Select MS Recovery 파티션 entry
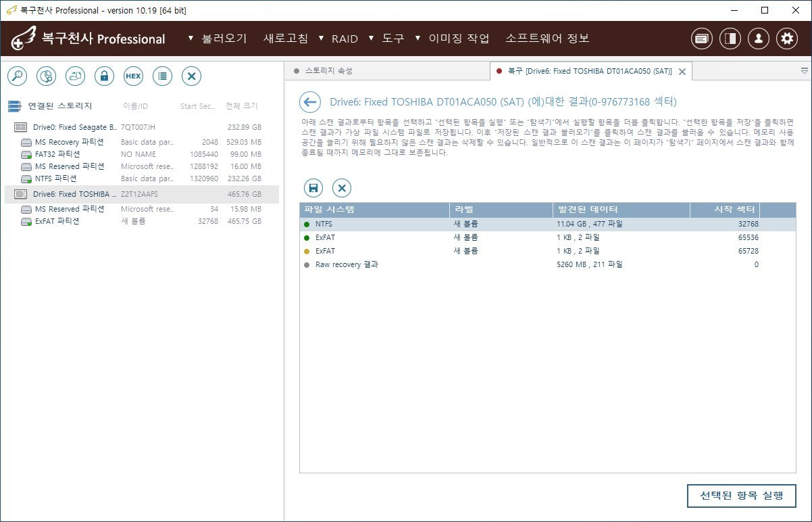The image size is (812, 522). [142, 142]
